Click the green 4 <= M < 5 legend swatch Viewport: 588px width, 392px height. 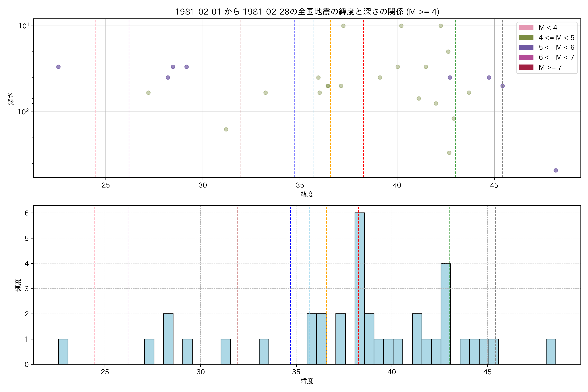[526, 38]
